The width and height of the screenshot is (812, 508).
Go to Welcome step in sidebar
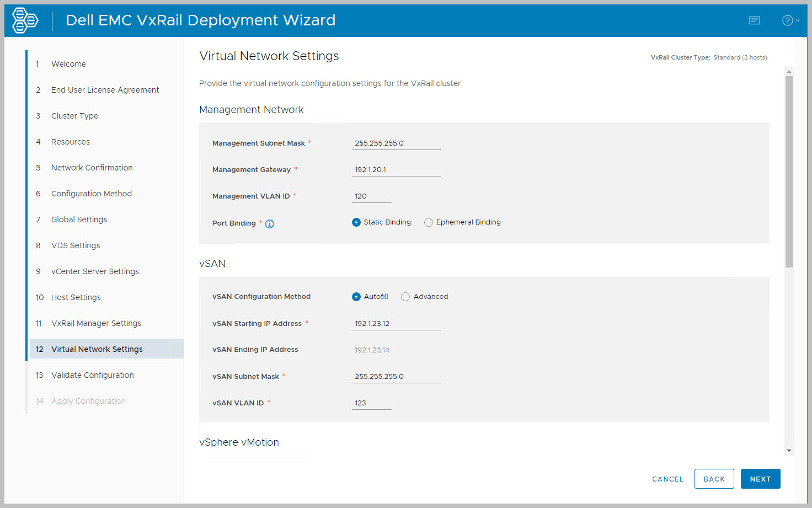point(68,64)
